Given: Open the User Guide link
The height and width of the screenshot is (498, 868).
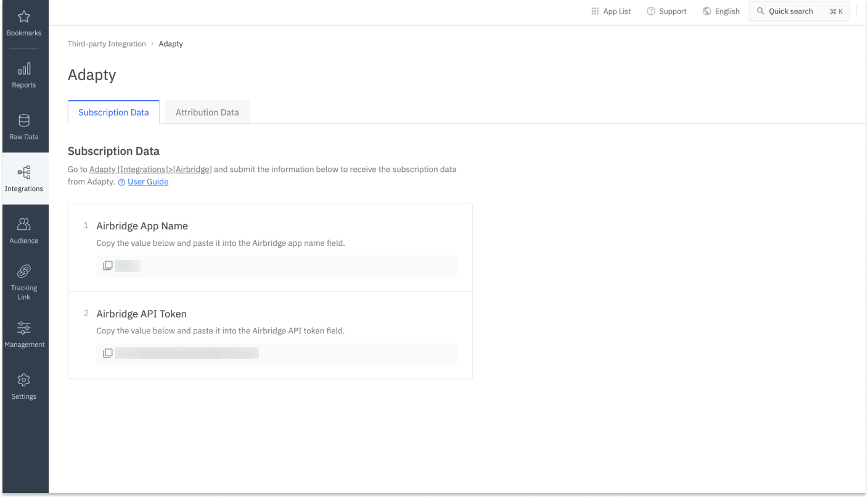Looking at the screenshot, I should click(148, 182).
